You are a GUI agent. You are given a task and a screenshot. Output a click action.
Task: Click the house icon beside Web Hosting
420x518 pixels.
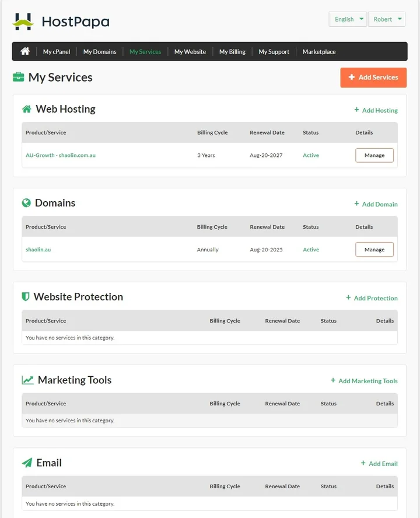coord(27,109)
